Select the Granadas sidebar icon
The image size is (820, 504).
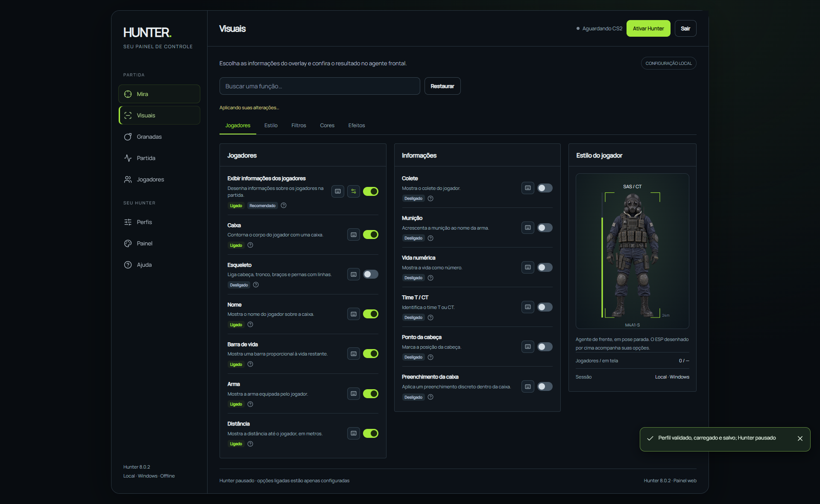click(128, 137)
